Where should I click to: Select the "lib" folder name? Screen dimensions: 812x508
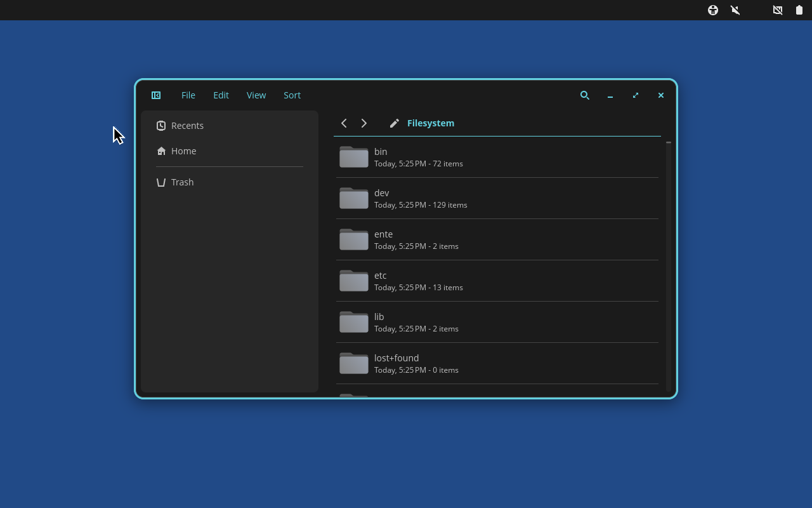pyautogui.click(x=379, y=317)
